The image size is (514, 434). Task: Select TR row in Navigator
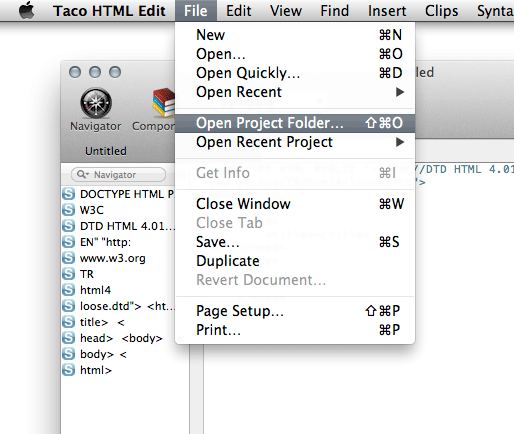pos(118,274)
